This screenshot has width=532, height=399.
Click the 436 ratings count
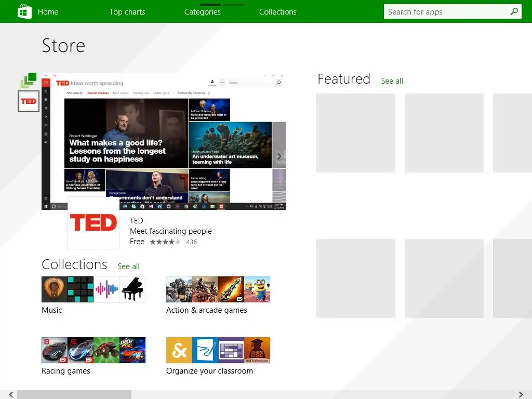point(192,242)
